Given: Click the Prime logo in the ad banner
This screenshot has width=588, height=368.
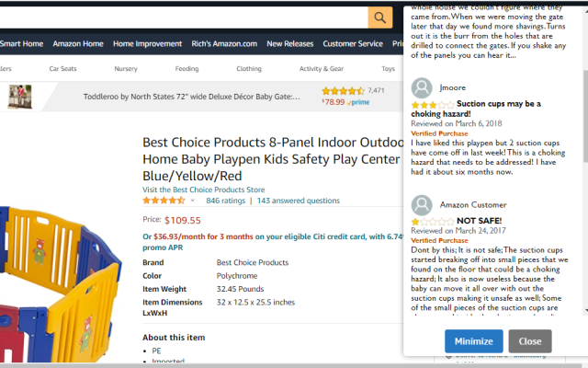Looking at the screenshot, I should point(358,103).
